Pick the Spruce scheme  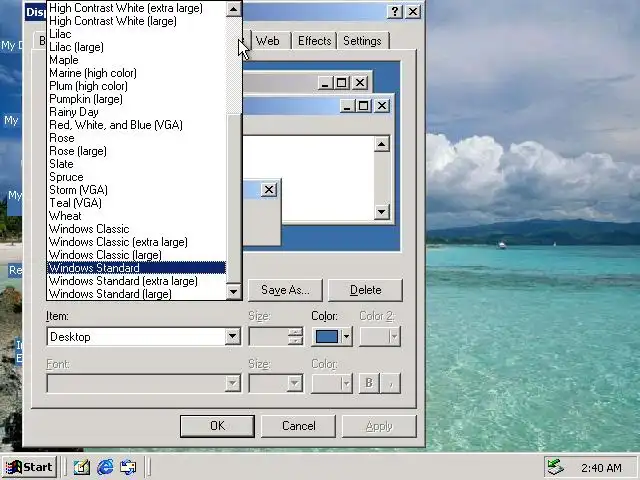tap(136, 177)
